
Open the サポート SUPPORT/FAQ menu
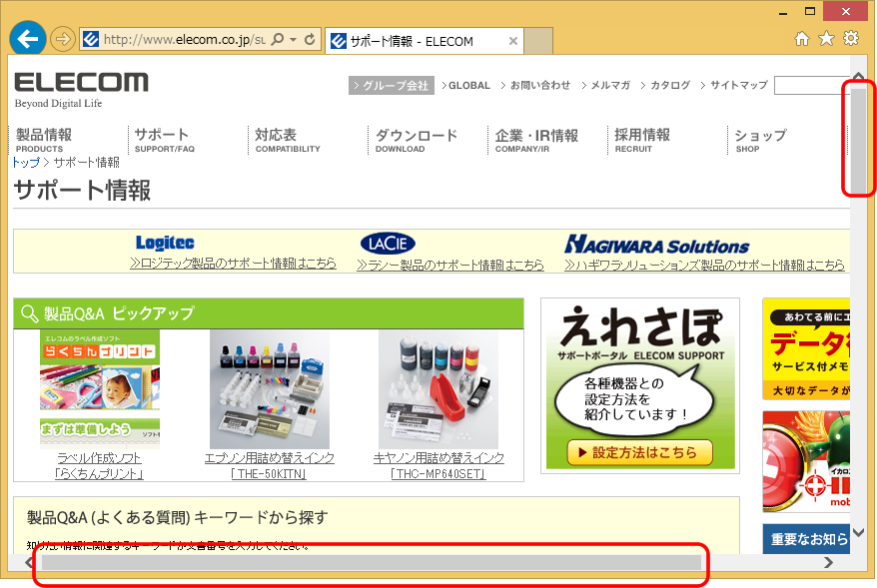click(165, 140)
